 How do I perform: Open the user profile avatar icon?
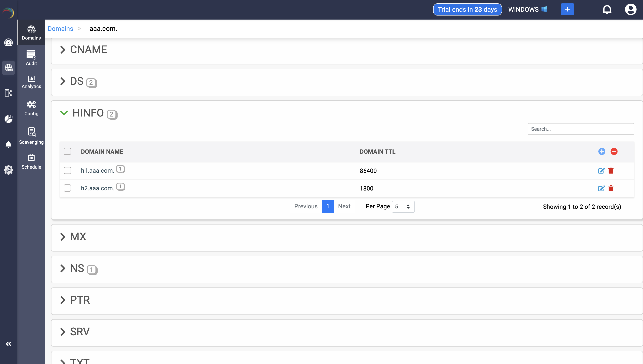point(630,10)
